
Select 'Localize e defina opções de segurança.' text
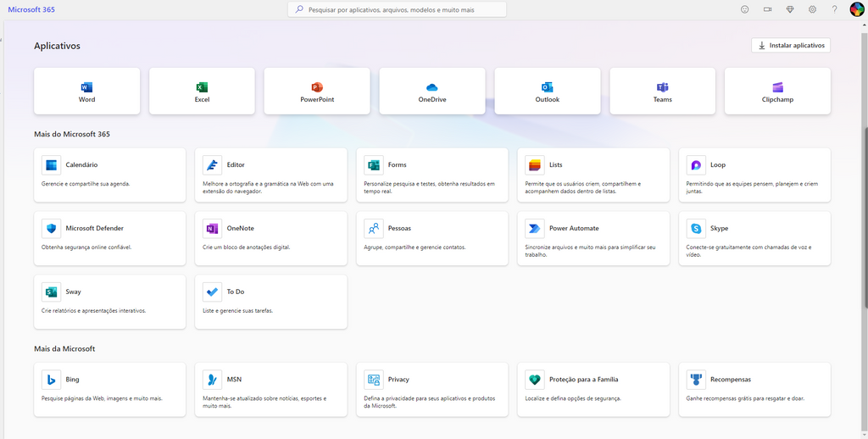[573, 398]
